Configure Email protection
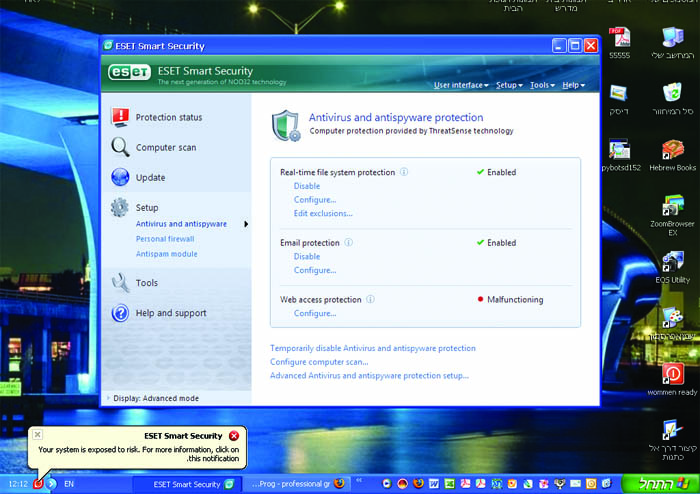The height and width of the screenshot is (494, 700). pos(315,270)
